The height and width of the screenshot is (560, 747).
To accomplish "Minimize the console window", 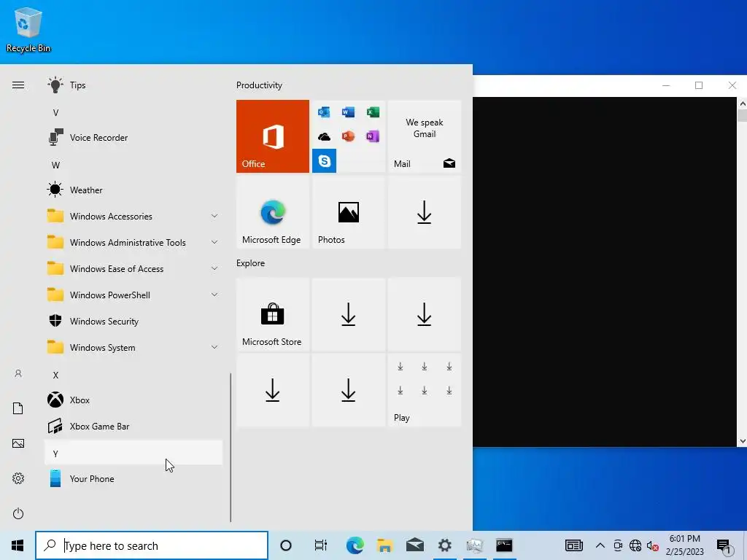I will click(666, 86).
